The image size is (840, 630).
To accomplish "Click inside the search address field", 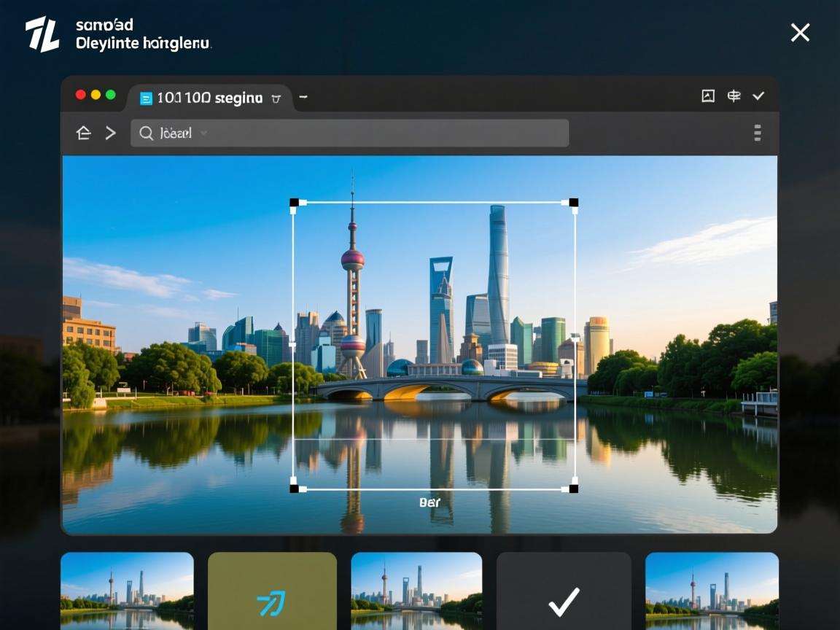I will 365,133.
